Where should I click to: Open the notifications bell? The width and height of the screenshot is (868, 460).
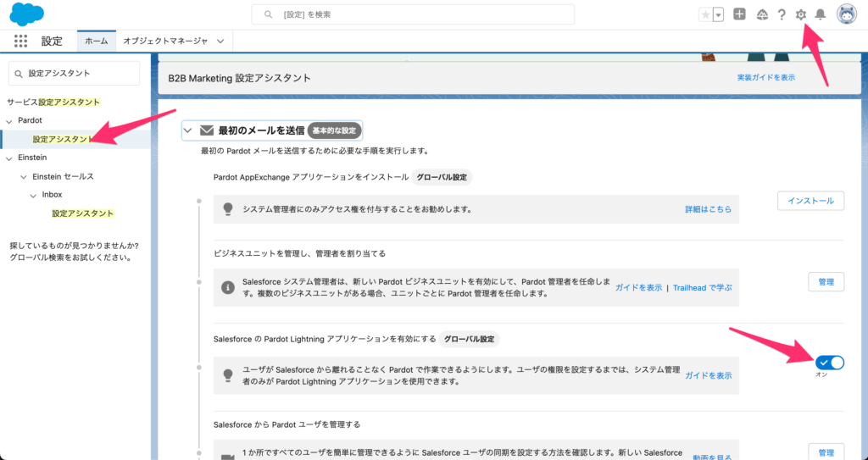[821, 15]
